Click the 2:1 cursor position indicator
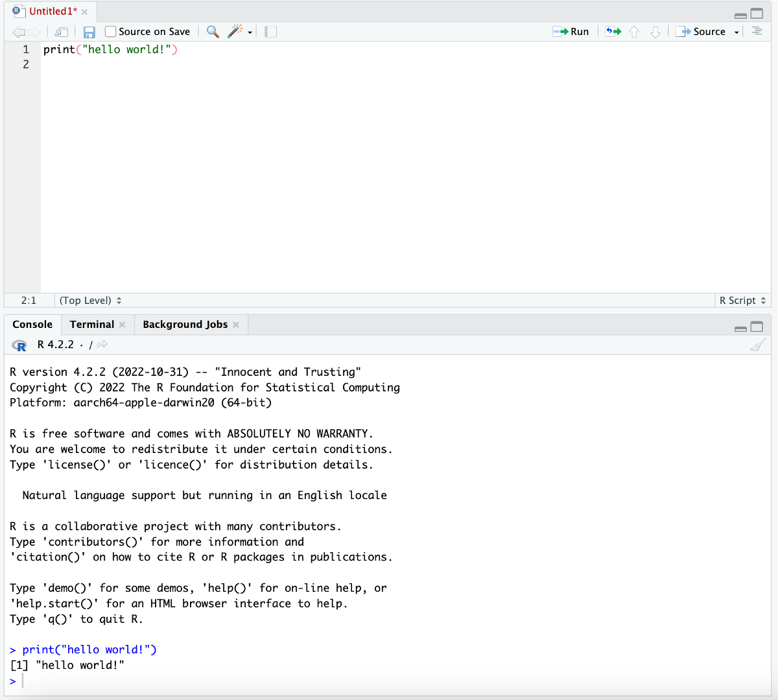The image size is (778, 700). [29, 300]
